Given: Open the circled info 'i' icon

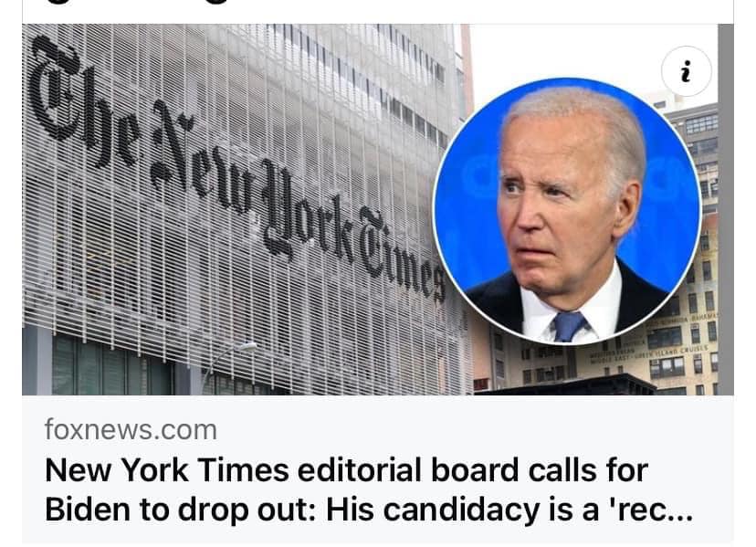Looking at the screenshot, I should [x=686, y=71].
